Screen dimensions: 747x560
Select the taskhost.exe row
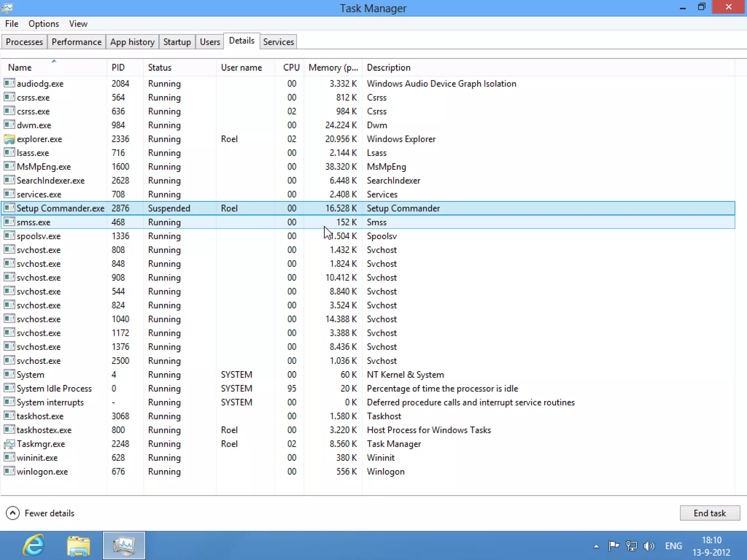pyautogui.click(x=368, y=416)
